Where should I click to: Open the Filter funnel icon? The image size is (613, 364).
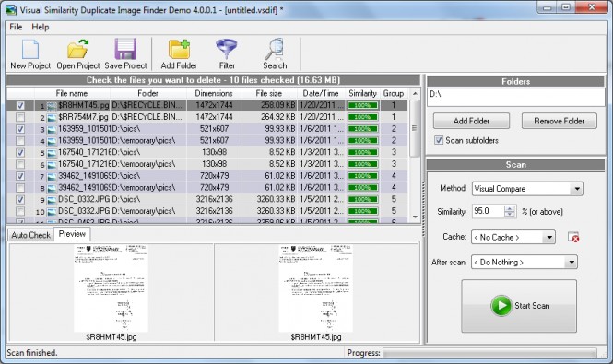click(x=227, y=49)
